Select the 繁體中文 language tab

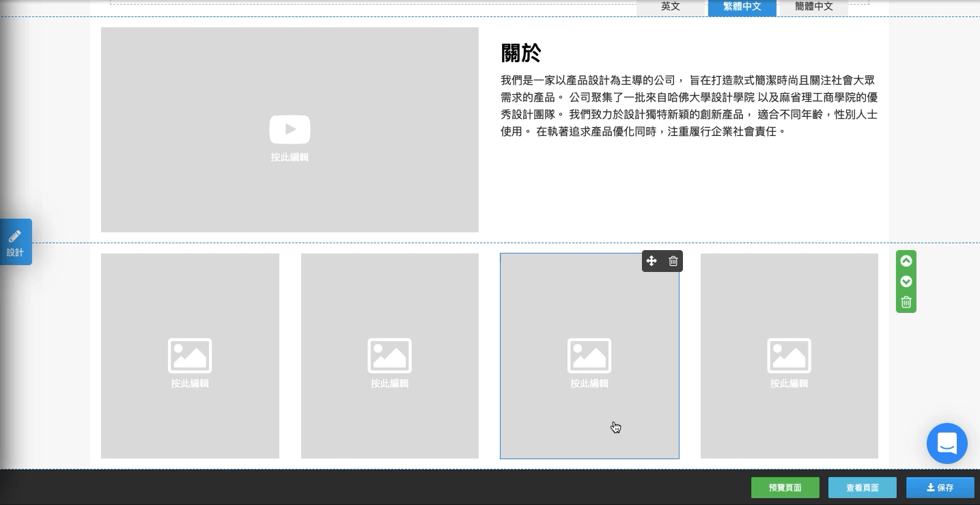point(742,7)
